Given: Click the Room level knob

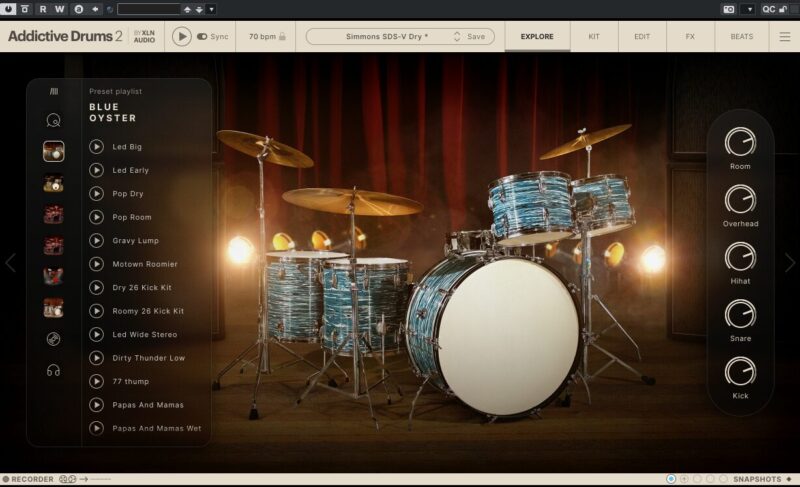Looking at the screenshot, I should click(740, 142).
